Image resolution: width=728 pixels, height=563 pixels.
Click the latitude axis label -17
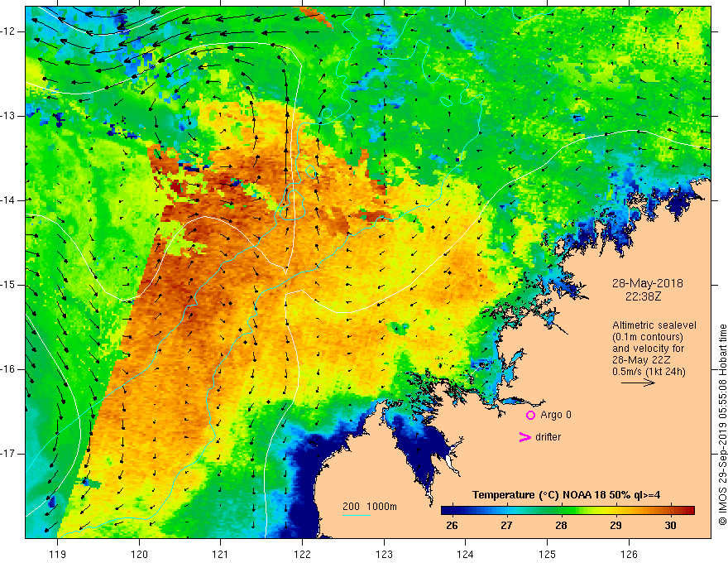(9, 454)
